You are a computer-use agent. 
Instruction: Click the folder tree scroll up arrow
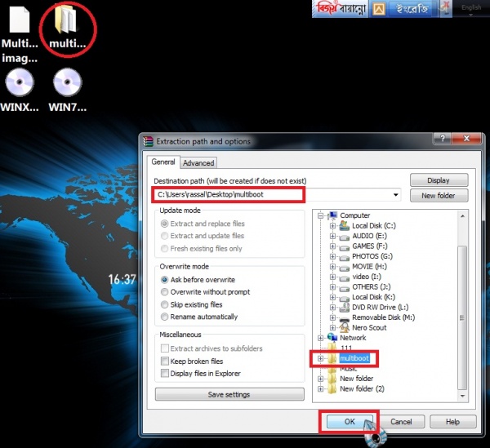point(462,216)
